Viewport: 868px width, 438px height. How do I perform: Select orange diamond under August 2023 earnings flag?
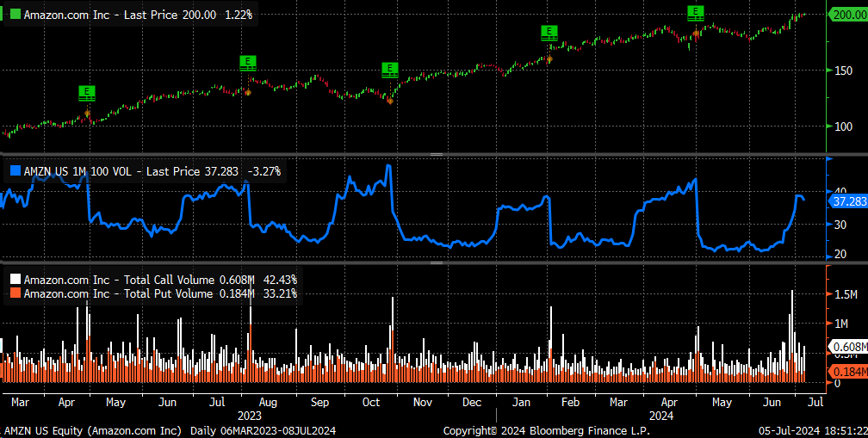click(248, 92)
